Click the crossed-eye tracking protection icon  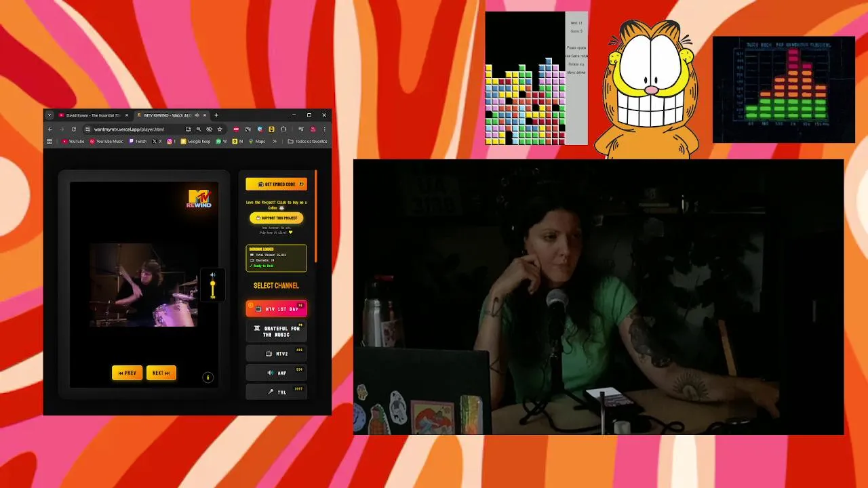[x=209, y=129]
